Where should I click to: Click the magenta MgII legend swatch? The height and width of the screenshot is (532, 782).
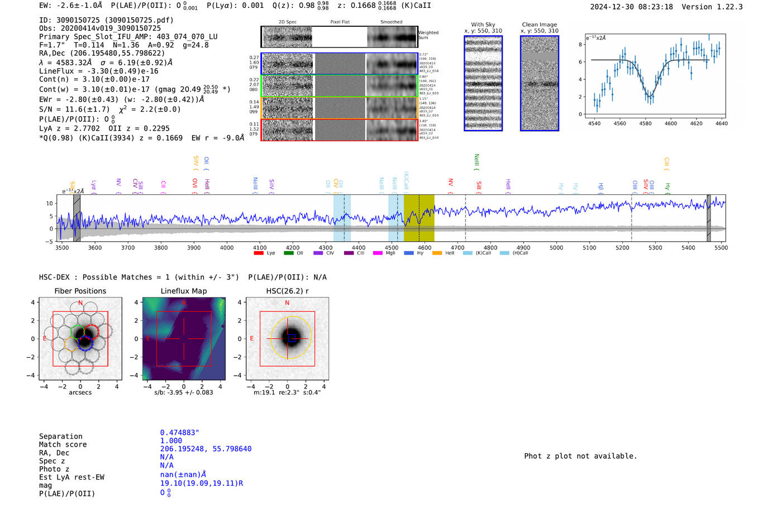378,253
